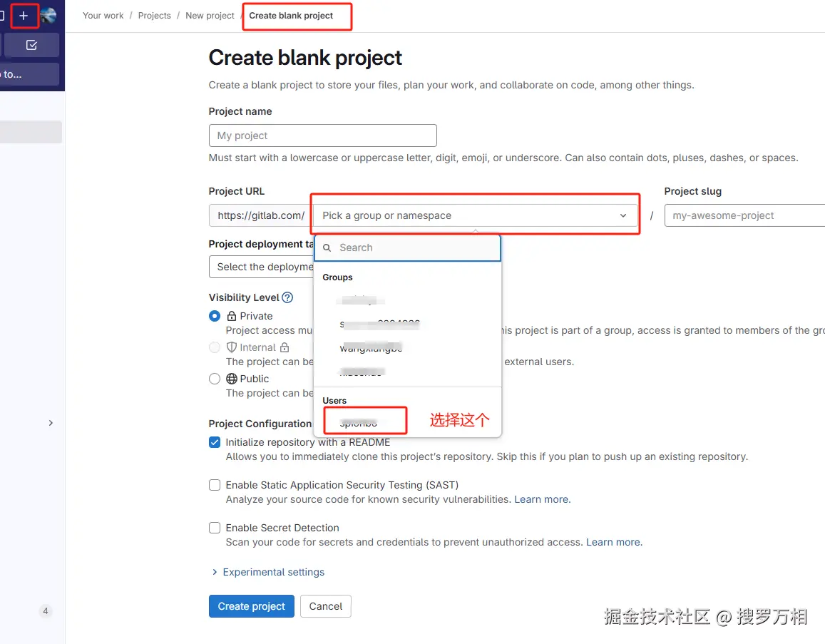Click the plus create-new icon
The width and height of the screenshot is (825, 644).
point(23,16)
